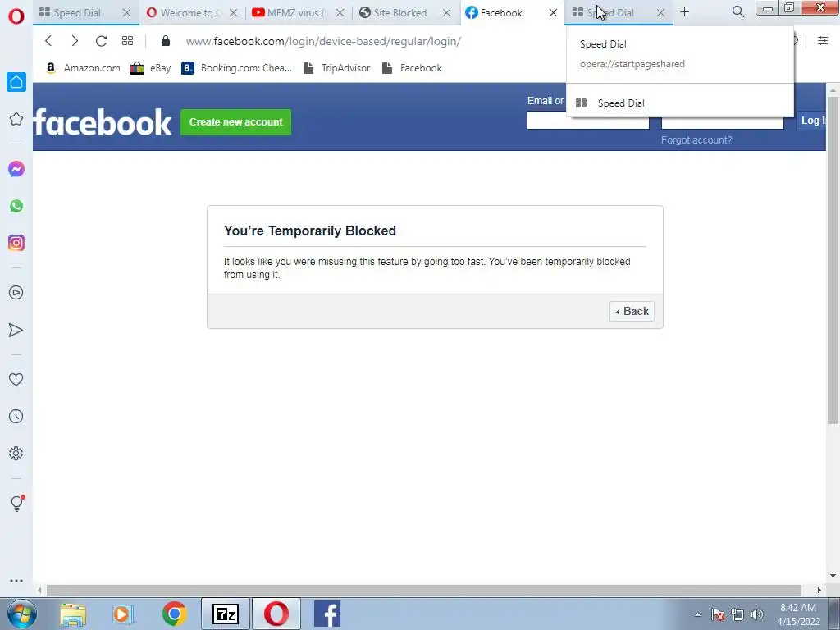The image size is (840, 630).
Task: Open the Forgot account? link
Action: tap(696, 139)
